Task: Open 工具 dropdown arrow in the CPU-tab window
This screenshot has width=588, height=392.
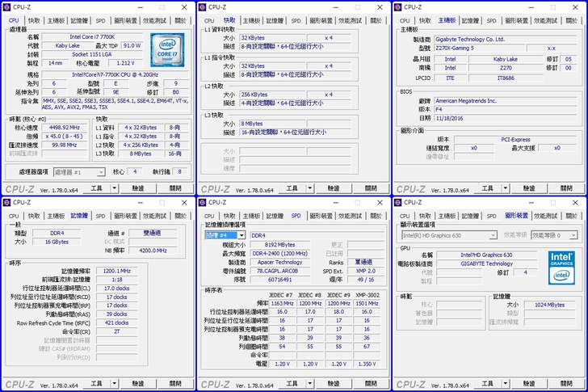Action: [115, 188]
